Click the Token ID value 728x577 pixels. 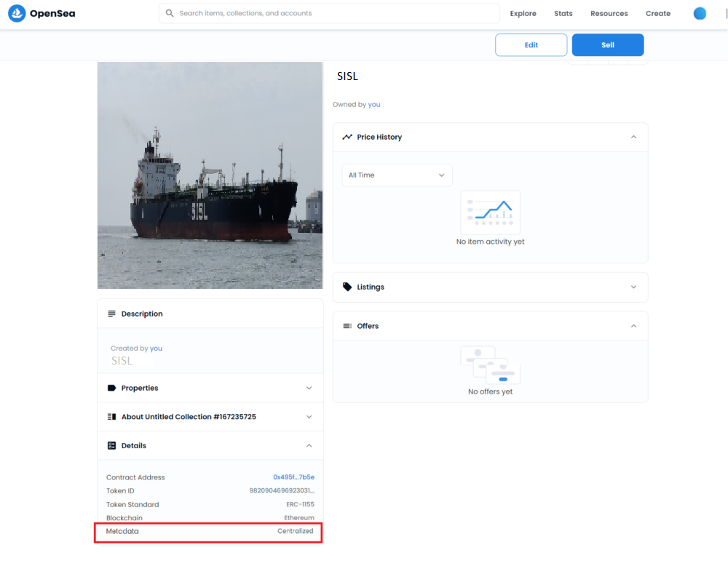[282, 490]
